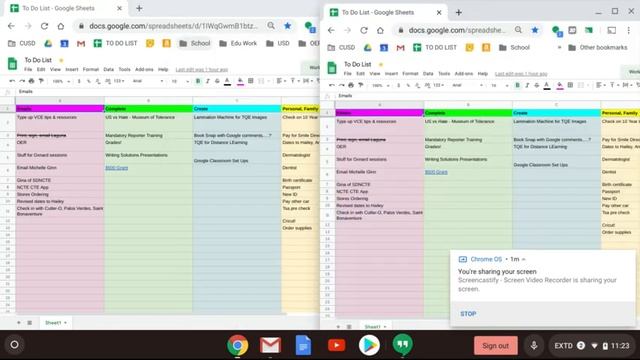Viewport: 640px width, 360px height.
Task: Star the To Do List document in left window
Action: pos(61,60)
